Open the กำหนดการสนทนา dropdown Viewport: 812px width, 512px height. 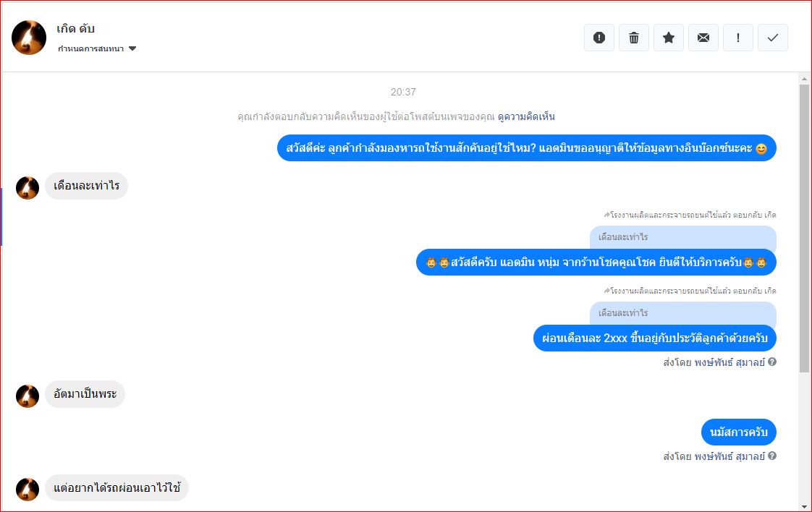tap(97, 48)
